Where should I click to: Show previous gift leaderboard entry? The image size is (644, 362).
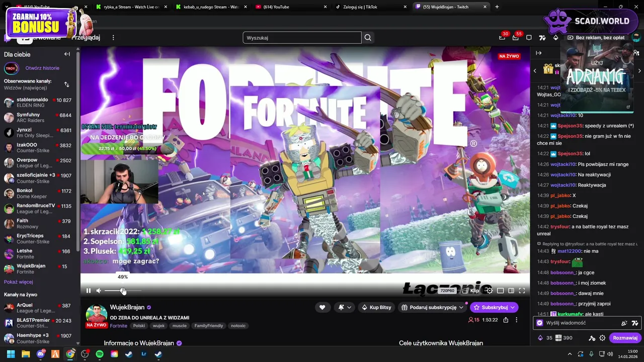pos(535,71)
